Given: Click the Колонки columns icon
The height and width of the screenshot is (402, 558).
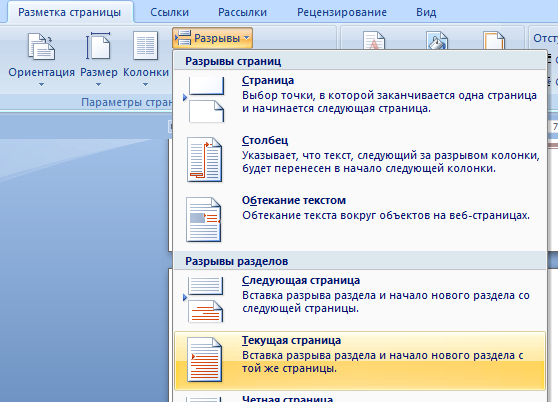Looking at the screenshot, I should pyautogui.click(x=146, y=46).
